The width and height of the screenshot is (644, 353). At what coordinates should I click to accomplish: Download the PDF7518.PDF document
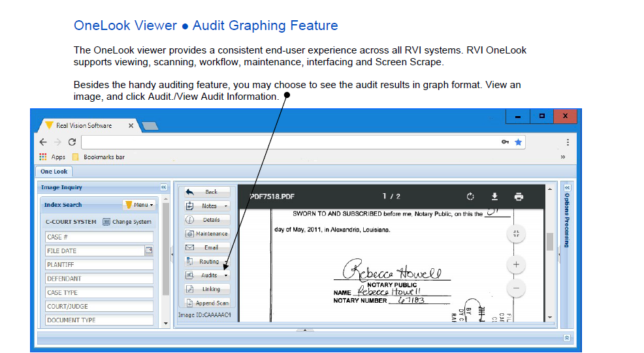pos(494,196)
